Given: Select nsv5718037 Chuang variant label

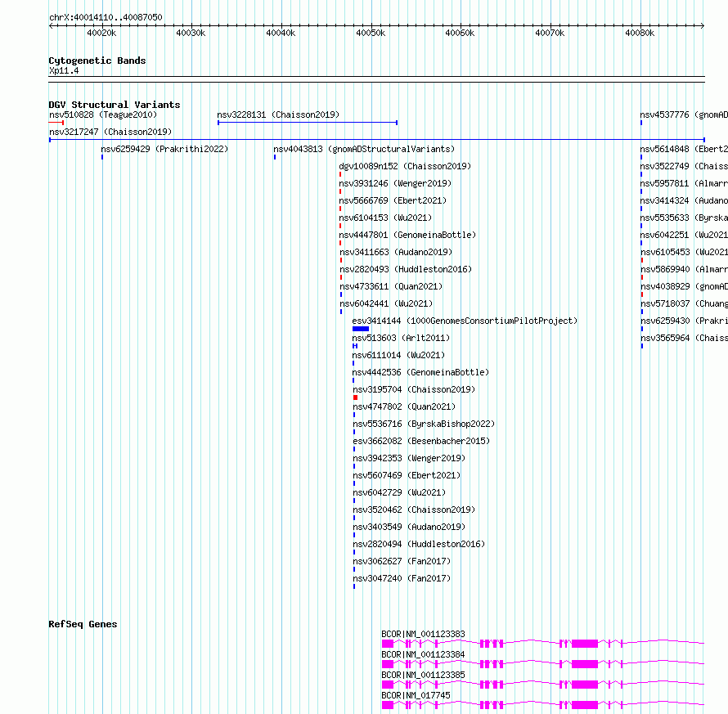Looking at the screenshot, I should 685,303.
